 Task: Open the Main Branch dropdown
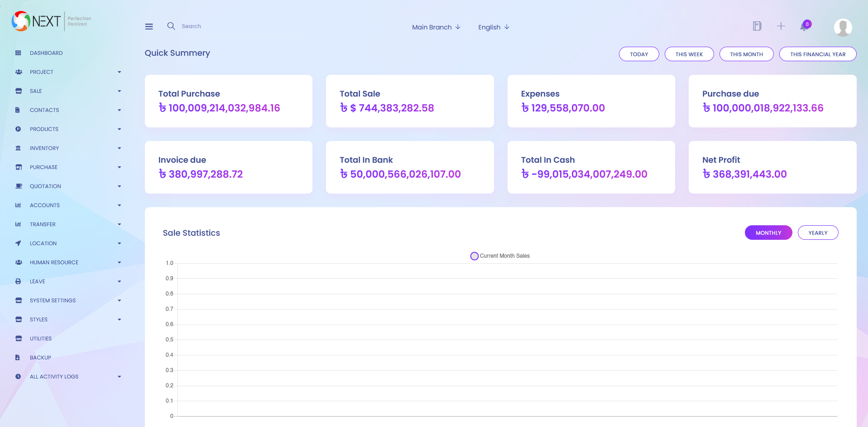click(x=436, y=27)
